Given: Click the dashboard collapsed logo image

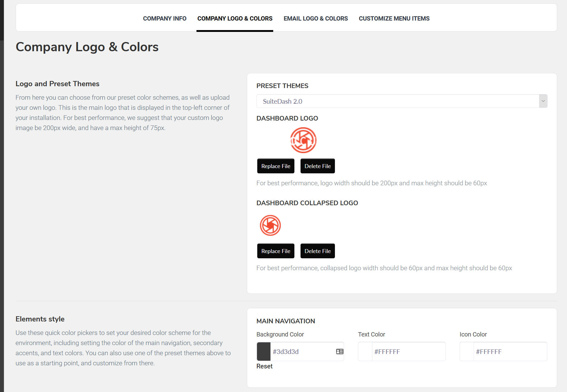Looking at the screenshot, I should (x=270, y=225).
